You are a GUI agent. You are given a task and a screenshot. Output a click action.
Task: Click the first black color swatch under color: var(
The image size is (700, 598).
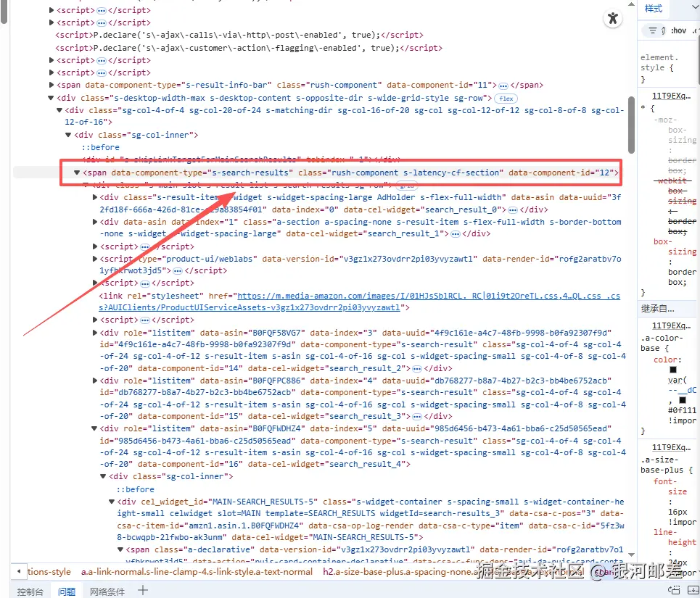pyautogui.click(x=672, y=370)
